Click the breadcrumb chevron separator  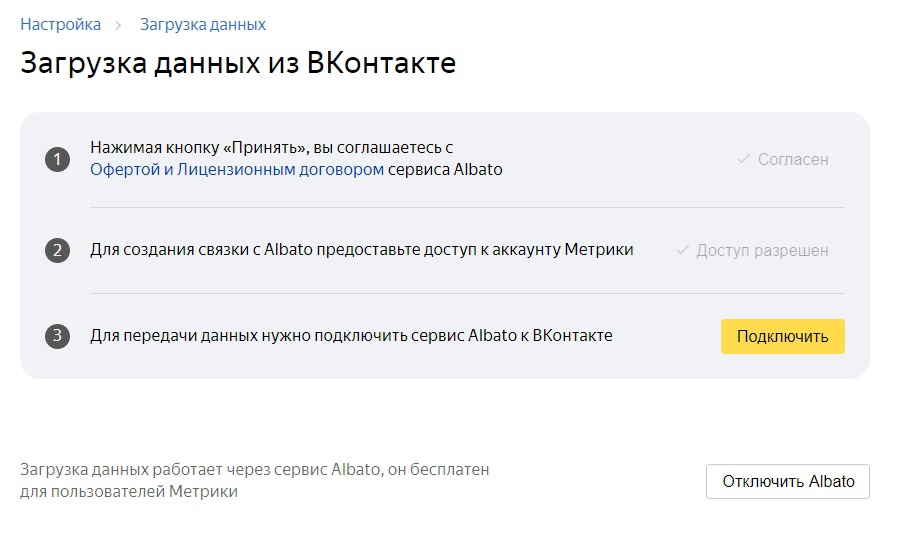120,24
